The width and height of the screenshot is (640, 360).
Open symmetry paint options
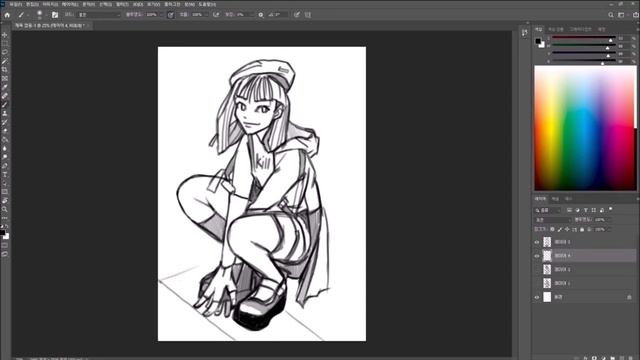click(308, 15)
